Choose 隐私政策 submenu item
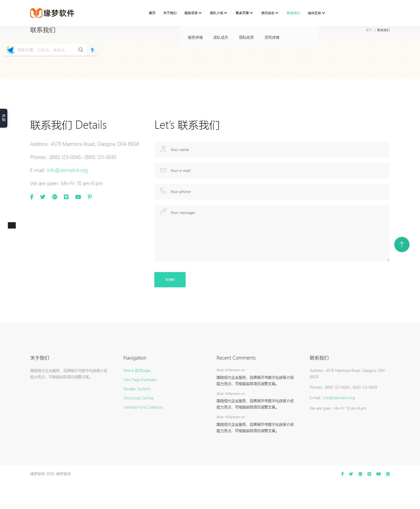Screen dimensions: 420x509 coord(246,37)
